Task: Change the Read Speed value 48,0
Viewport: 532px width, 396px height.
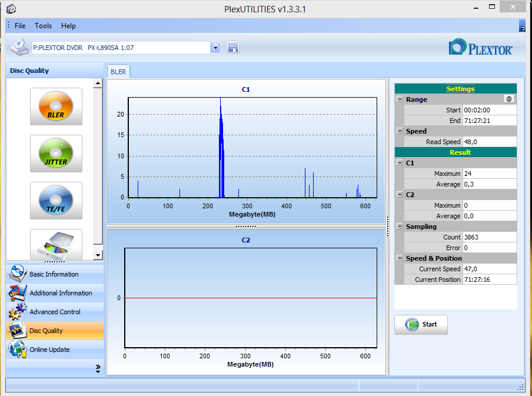Action: point(490,142)
